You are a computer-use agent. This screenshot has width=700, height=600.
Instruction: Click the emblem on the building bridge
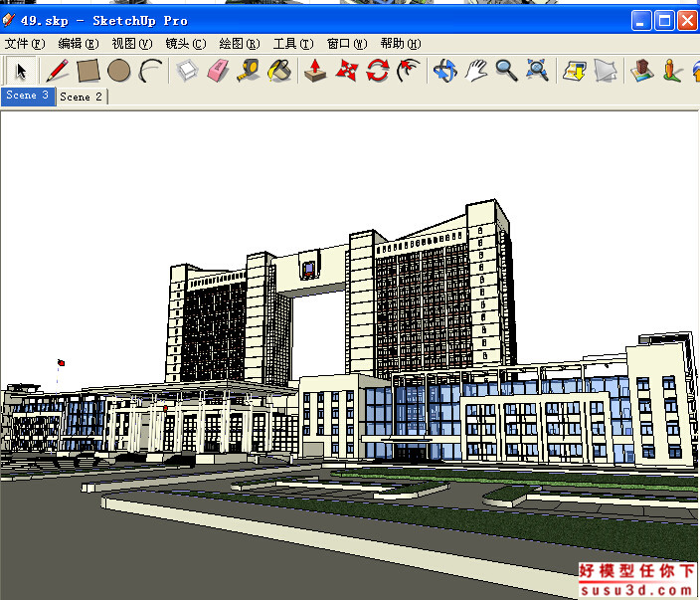309,269
